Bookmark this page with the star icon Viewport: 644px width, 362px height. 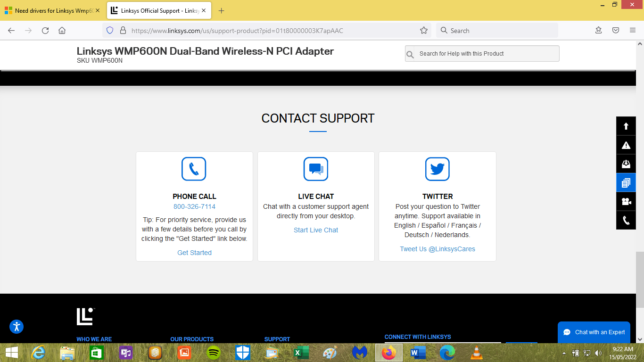(x=424, y=31)
